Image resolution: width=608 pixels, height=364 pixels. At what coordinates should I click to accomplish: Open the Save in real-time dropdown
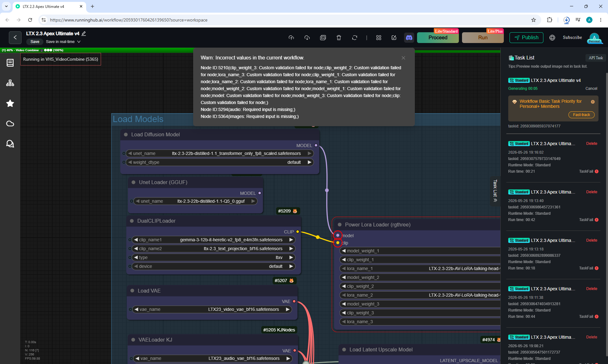point(63,42)
